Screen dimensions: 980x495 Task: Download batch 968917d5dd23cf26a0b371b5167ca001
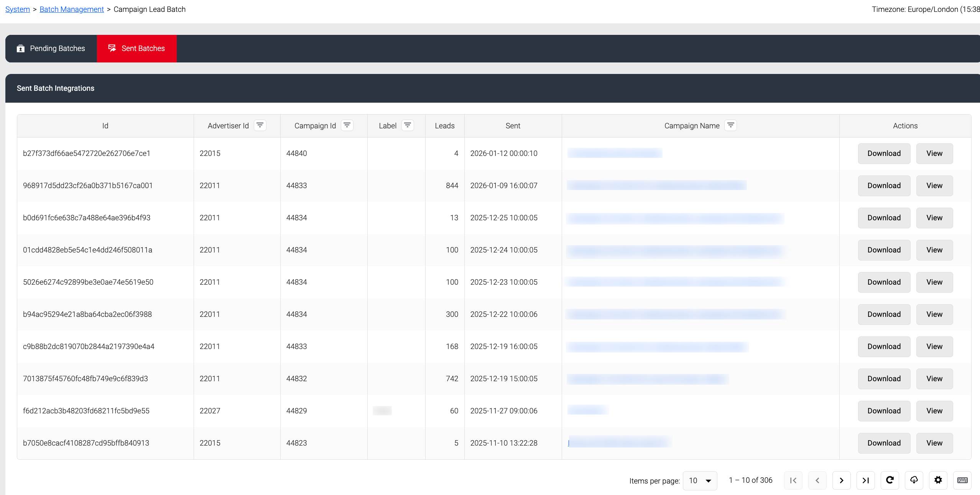[884, 186]
